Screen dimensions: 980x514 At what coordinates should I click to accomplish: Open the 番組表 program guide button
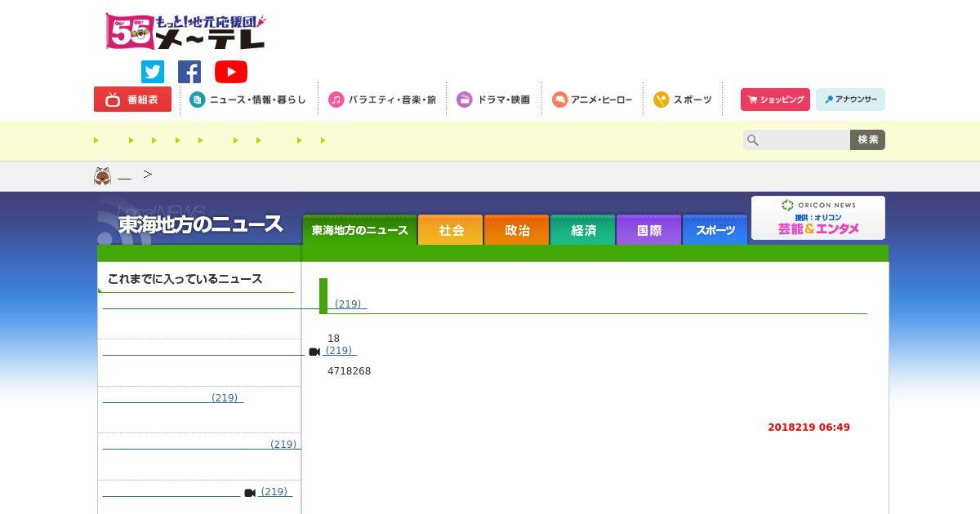132,100
